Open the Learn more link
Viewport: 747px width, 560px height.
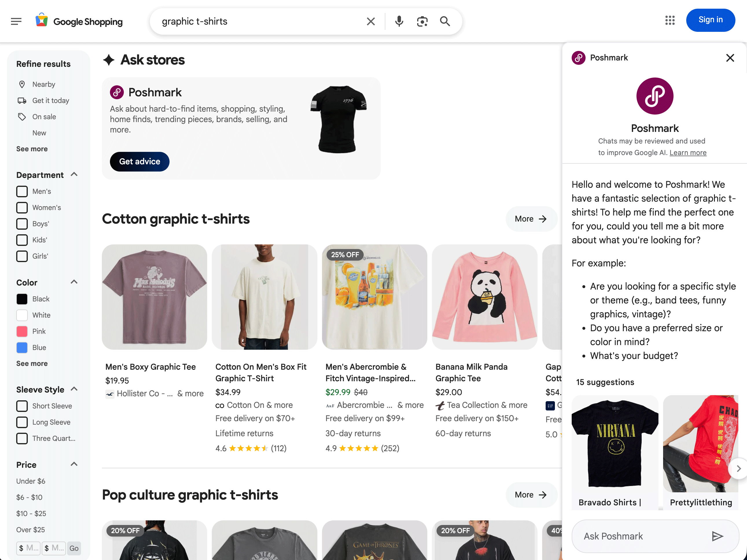coord(688,152)
